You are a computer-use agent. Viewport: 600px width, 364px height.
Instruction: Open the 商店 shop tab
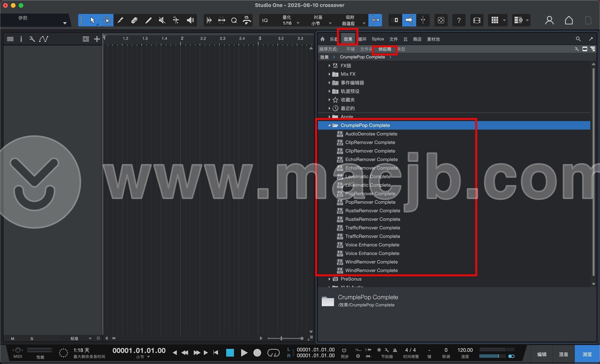tap(417, 39)
